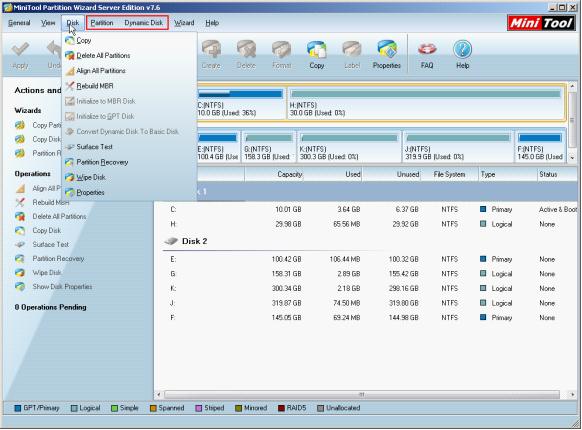Click Copy Disk link under Operations
Image resolution: width=582 pixels, height=430 pixels.
pos(47,231)
